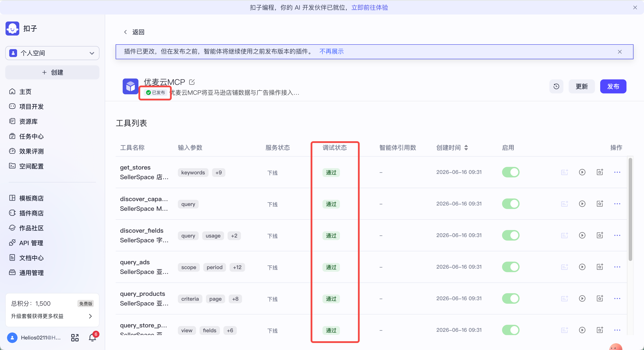Image resolution: width=644 pixels, height=350 pixels.
Task: Disable the query_ads tool toggle
Action: (x=511, y=267)
